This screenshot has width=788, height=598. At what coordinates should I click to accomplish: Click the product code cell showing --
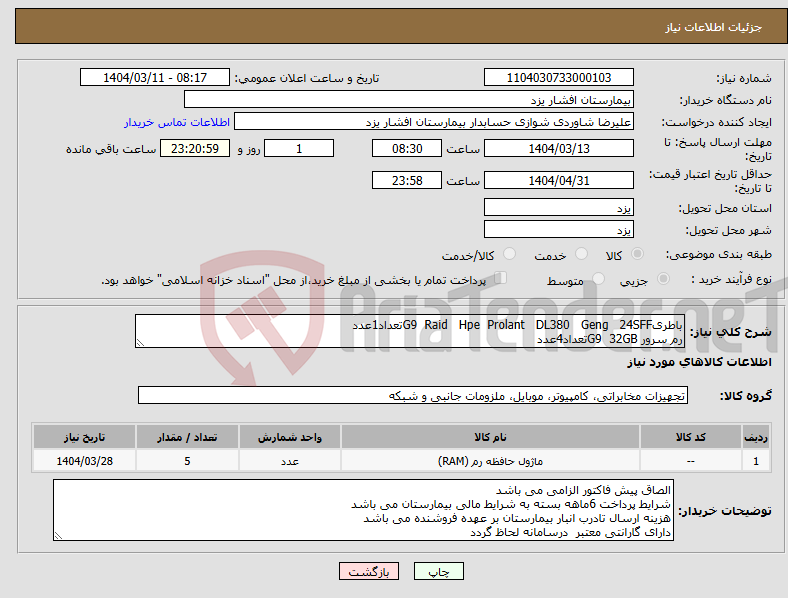(x=691, y=461)
